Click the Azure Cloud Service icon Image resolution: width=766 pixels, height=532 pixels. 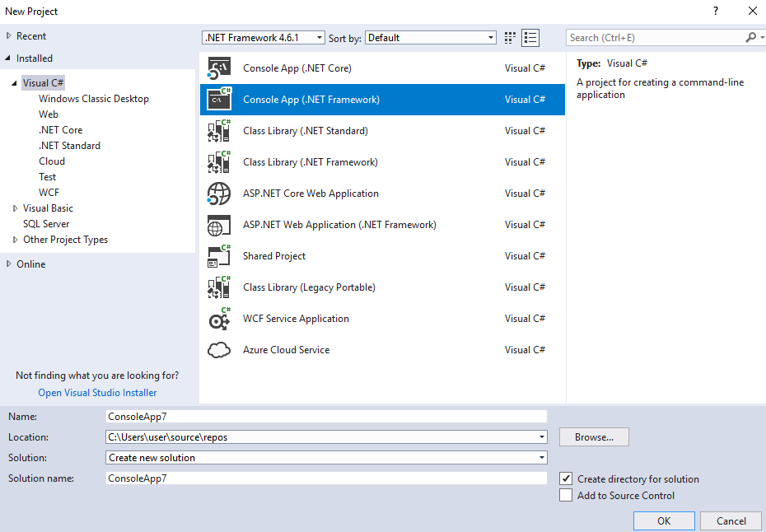click(x=218, y=349)
